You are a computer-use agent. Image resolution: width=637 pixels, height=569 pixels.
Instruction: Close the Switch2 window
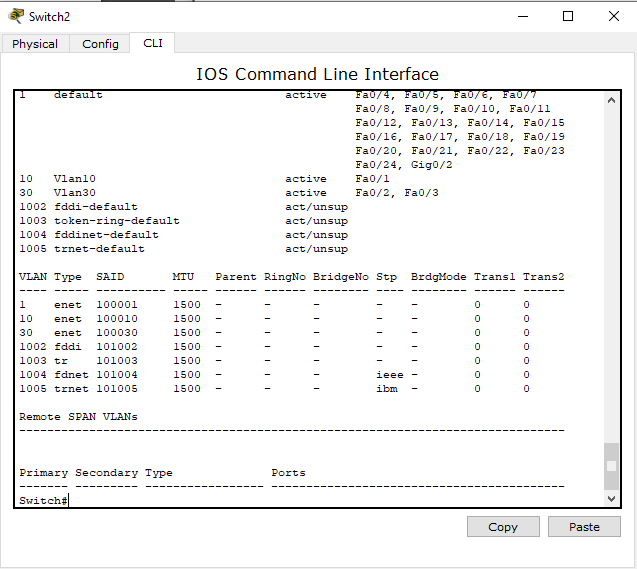tap(614, 16)
